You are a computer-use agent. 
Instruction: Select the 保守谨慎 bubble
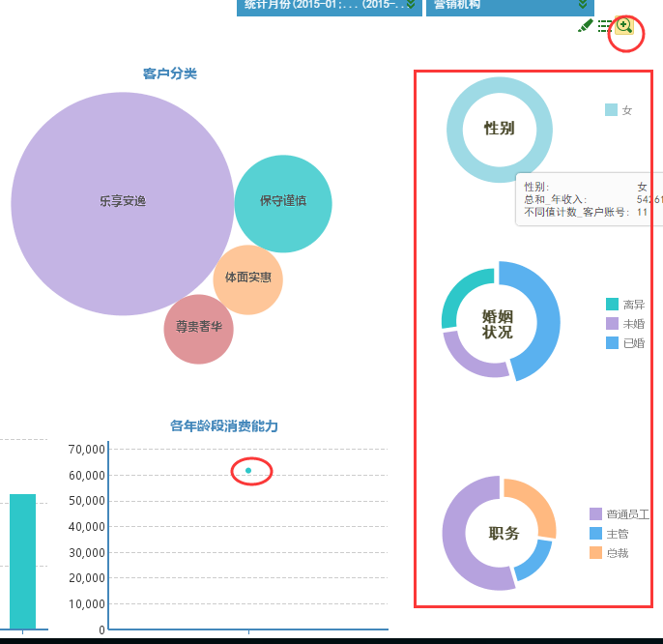click(x=283, y=203)
